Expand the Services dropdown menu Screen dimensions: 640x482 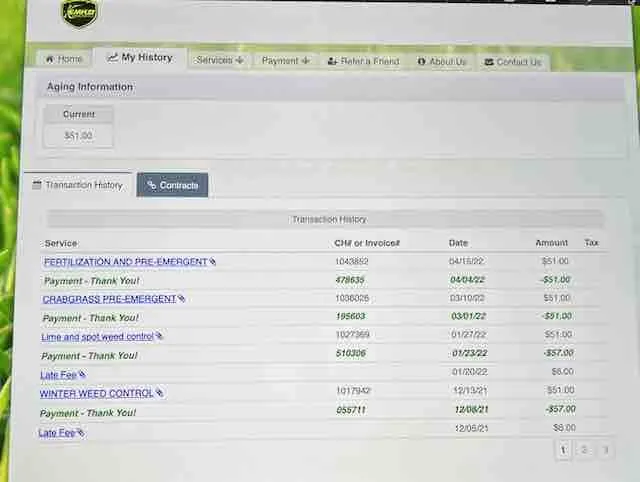(220, 60)
